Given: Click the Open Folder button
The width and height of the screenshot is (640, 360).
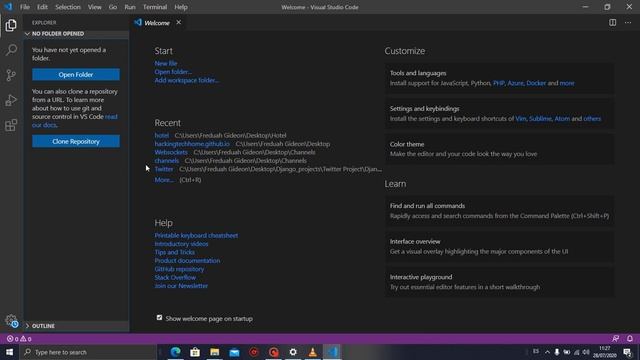Looking at the screenshot, I should click(x=76, y=74).
